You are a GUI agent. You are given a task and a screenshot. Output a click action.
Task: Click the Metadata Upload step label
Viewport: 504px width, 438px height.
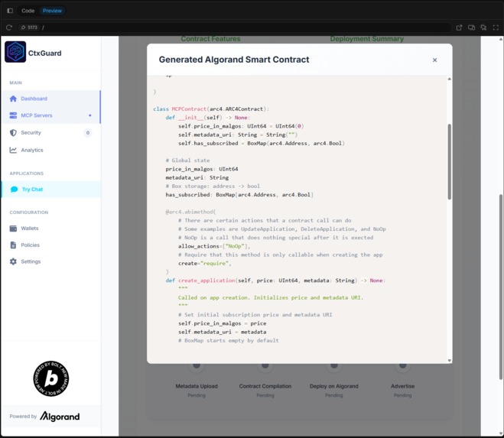(197, 386)
